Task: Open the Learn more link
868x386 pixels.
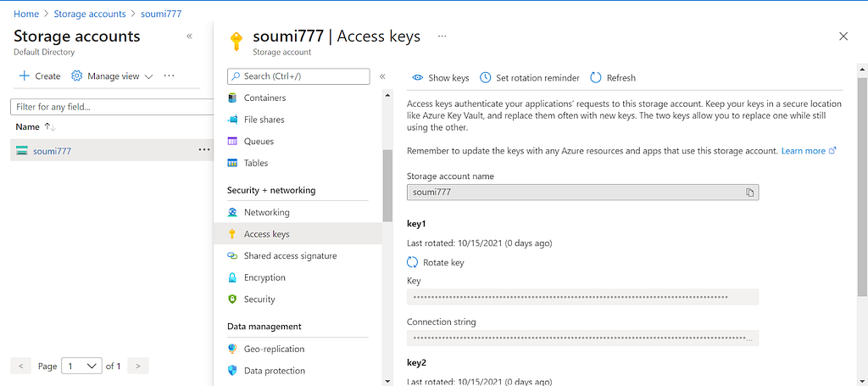Action: pyautogui.click(x=804, y=151)
